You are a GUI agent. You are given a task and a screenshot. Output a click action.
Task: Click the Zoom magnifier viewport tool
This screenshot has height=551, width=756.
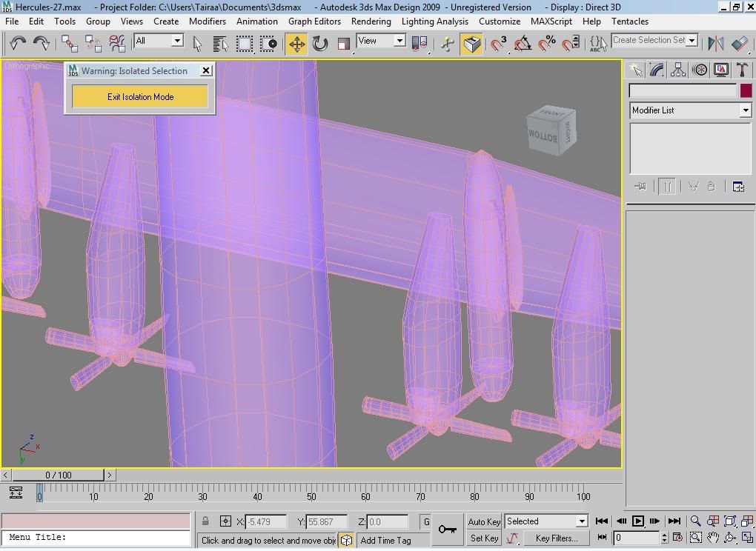coord(695,521)
